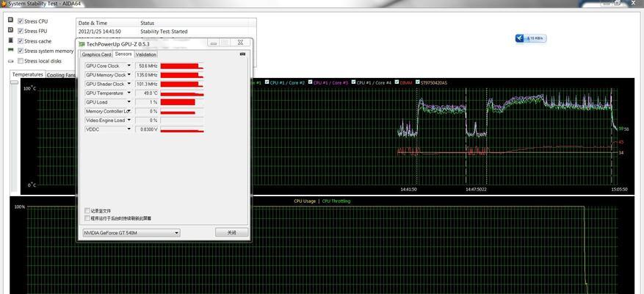644x294 pixels.
Task: Close the GPU-Z window with the X button
Action: point(240,43)
